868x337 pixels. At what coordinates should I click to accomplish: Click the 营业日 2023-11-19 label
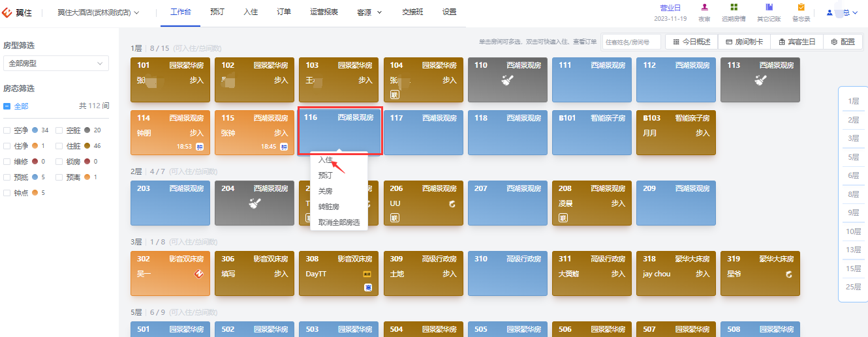[x=670, y=12]
